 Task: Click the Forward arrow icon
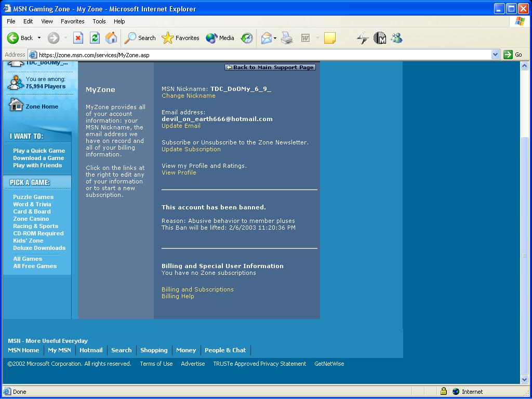coord(54,38)
